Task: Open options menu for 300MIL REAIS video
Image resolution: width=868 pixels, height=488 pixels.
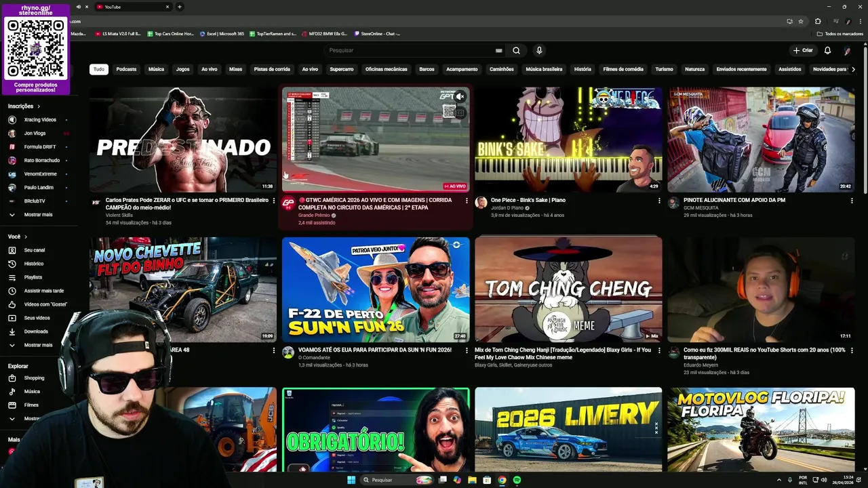Action: click(x=852, y=350)
